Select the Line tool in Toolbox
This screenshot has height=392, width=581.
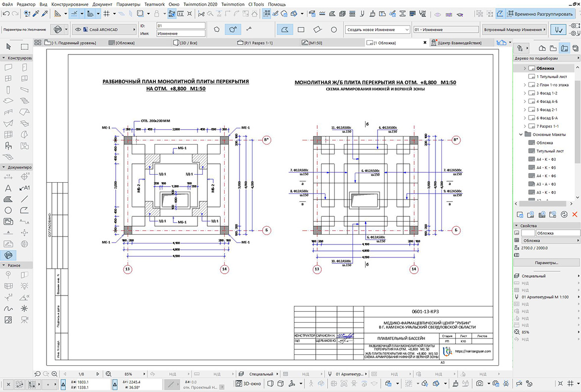[x=24, y=199]
